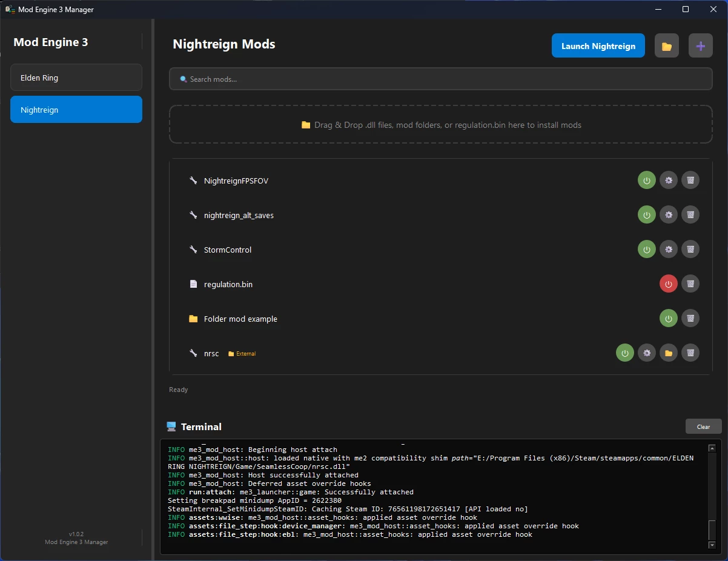Enable the regulation.bin red power toggle
The width and height of the screenshot is (728, 561).
(669, 284)
